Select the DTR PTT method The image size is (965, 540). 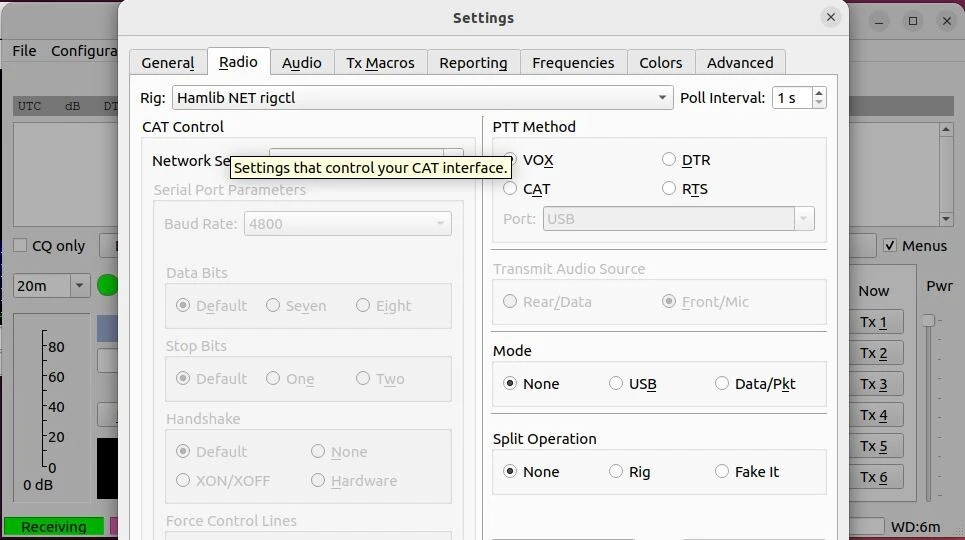click(669, 160)
